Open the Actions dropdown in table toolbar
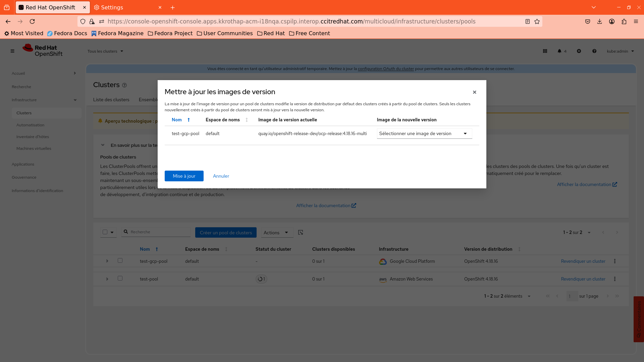 277,233
